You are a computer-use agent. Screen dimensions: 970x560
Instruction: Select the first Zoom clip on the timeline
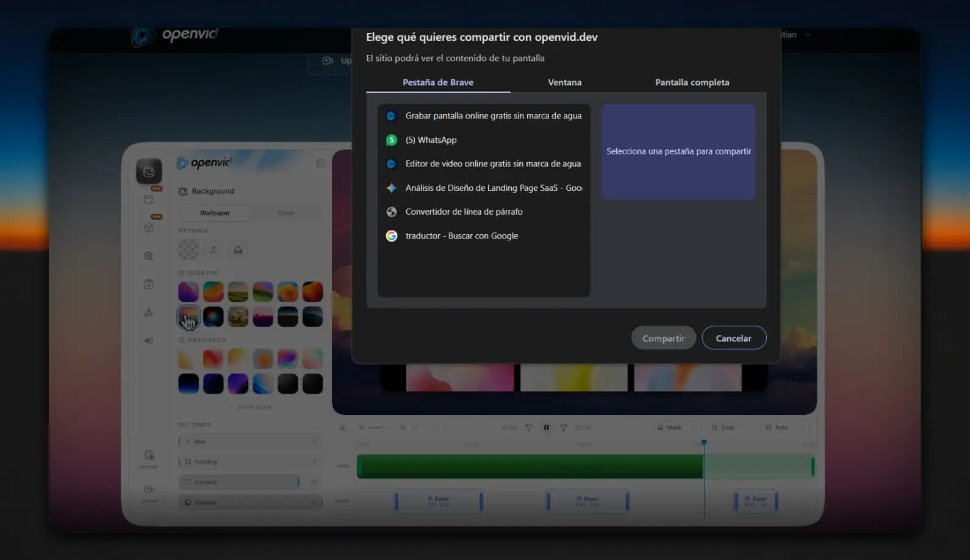[439, 501]
